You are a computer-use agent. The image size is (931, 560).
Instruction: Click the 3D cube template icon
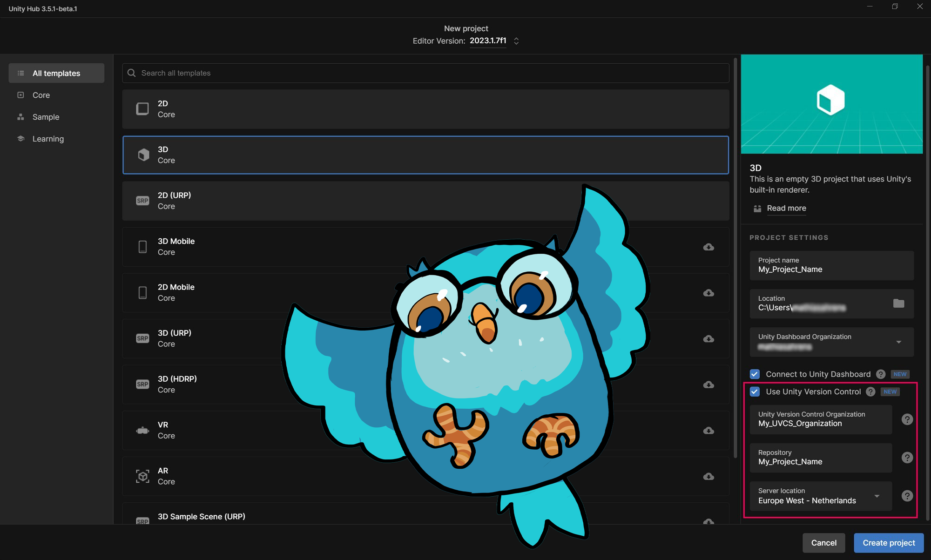point(143,155)
